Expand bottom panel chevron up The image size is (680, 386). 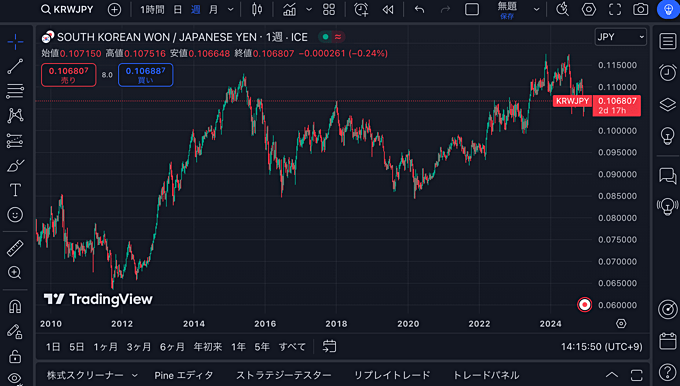pos(611,375)
